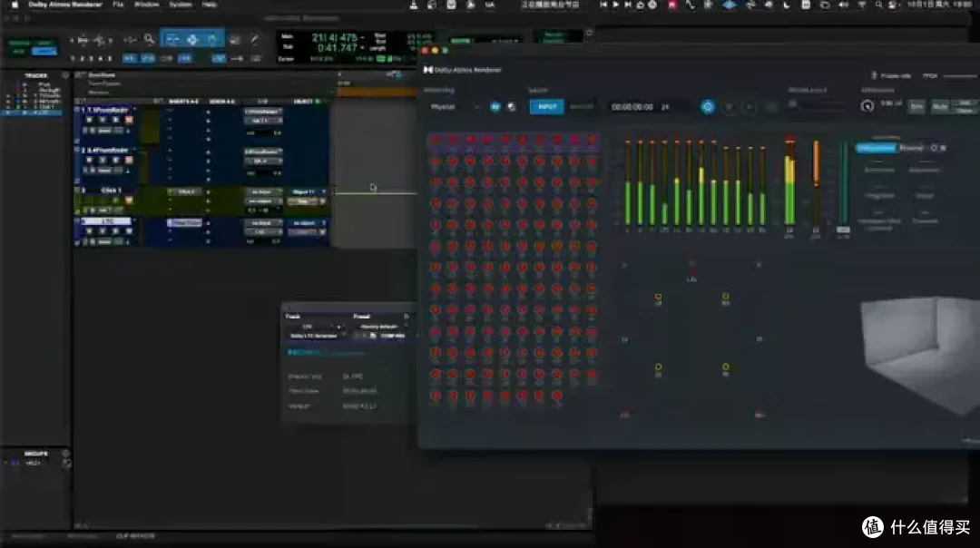Click the Dolby logo in Renderer window

point(428,70)
